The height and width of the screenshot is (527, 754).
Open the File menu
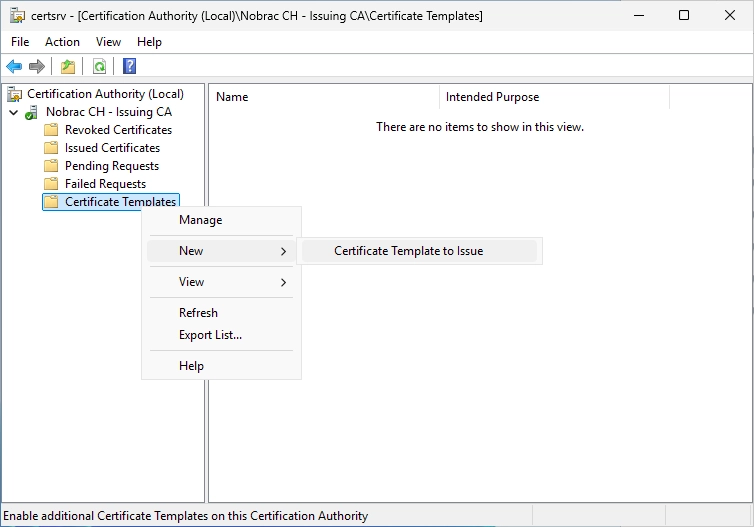point(20,42)
